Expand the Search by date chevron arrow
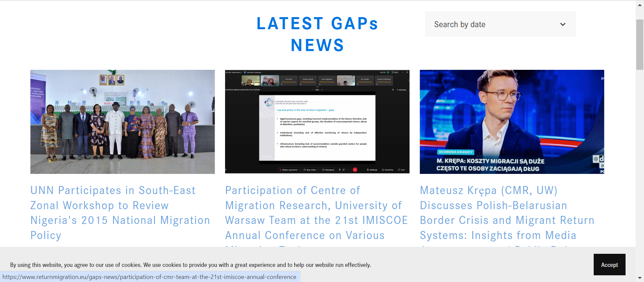Viewport: 644px width, 282px height. coord(562,25)
